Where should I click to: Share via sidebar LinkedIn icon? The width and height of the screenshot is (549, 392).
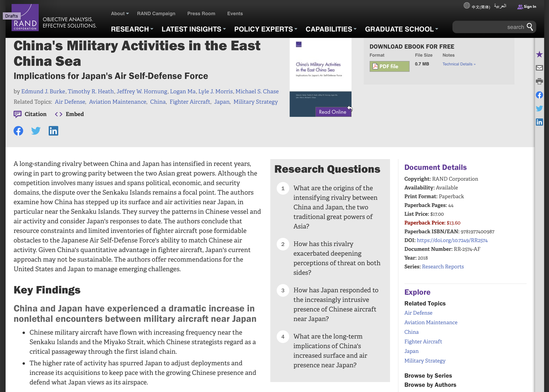coord(539,122)
